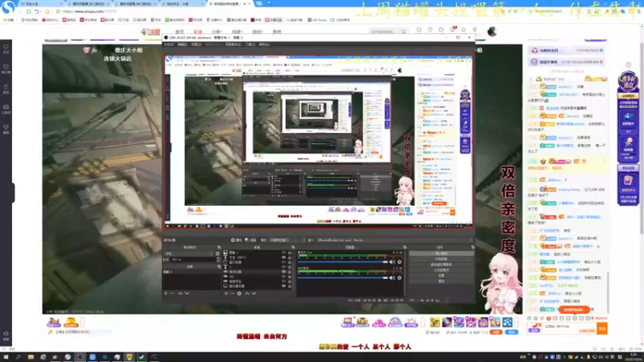
Task: Open File Explorer from the taskbar
Action: pyautogui.click(x=31, y=357)
